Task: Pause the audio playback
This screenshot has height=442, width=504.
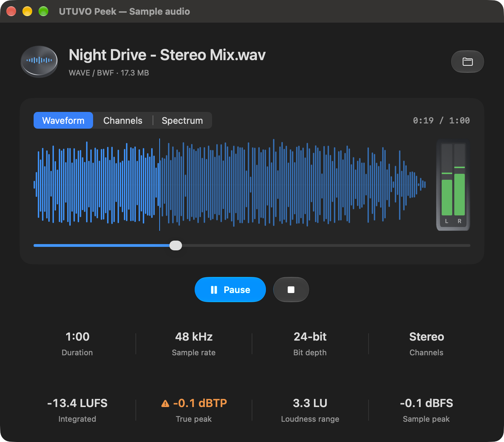Action: click(230, 290)
